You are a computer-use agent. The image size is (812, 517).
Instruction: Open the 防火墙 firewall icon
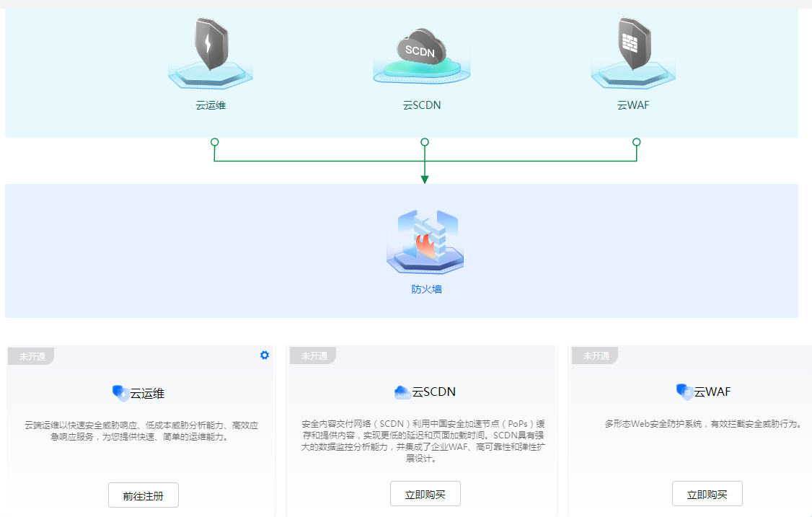pyautogui.click(x=425, y=241)
